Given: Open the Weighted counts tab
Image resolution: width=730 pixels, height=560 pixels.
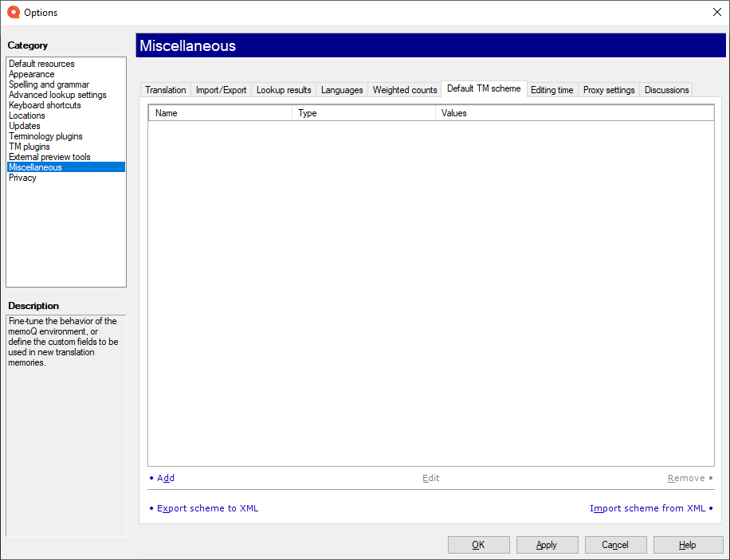Looking at the screenshot, I should [x=404, y=89].
